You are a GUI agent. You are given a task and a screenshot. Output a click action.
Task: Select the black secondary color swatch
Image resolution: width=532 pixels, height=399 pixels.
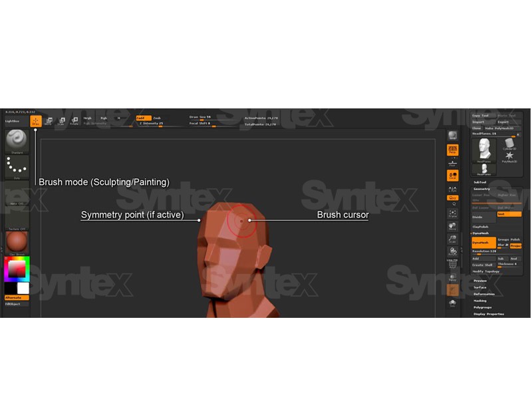[x=11, y=289]
